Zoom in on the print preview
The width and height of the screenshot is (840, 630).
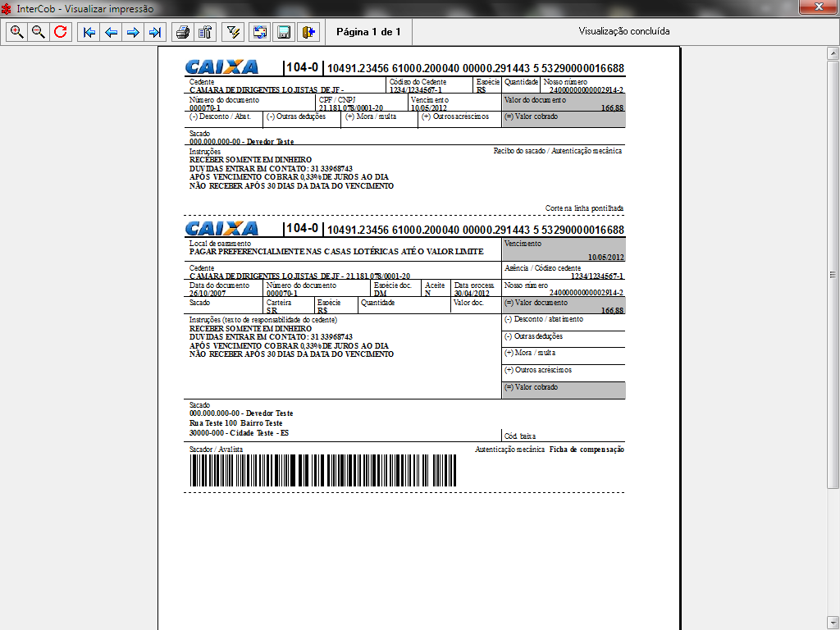click(16, 32)
